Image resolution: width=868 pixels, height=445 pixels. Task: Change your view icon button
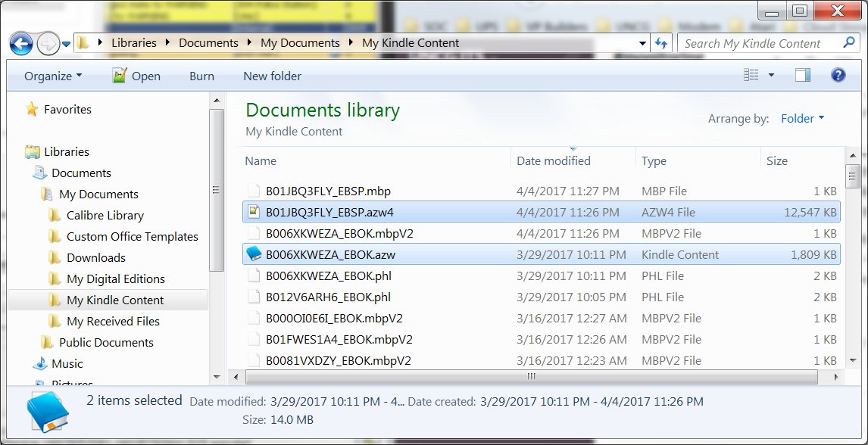coord(751,75)
